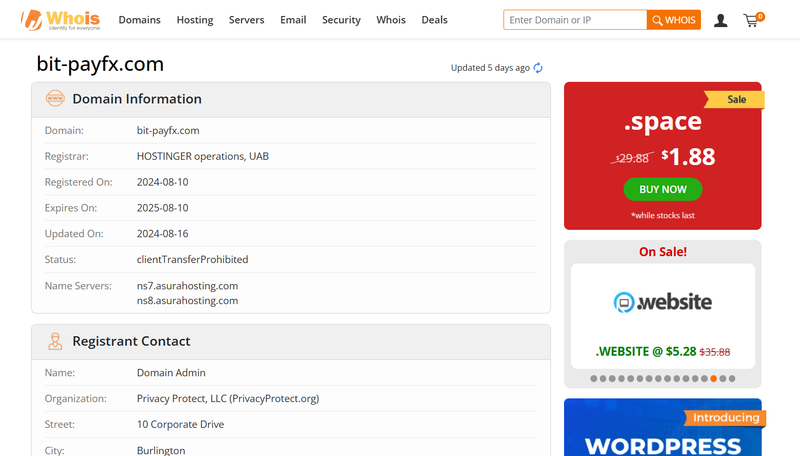
Task: Select the last carousel dot
Action: [x=732, y=378]
